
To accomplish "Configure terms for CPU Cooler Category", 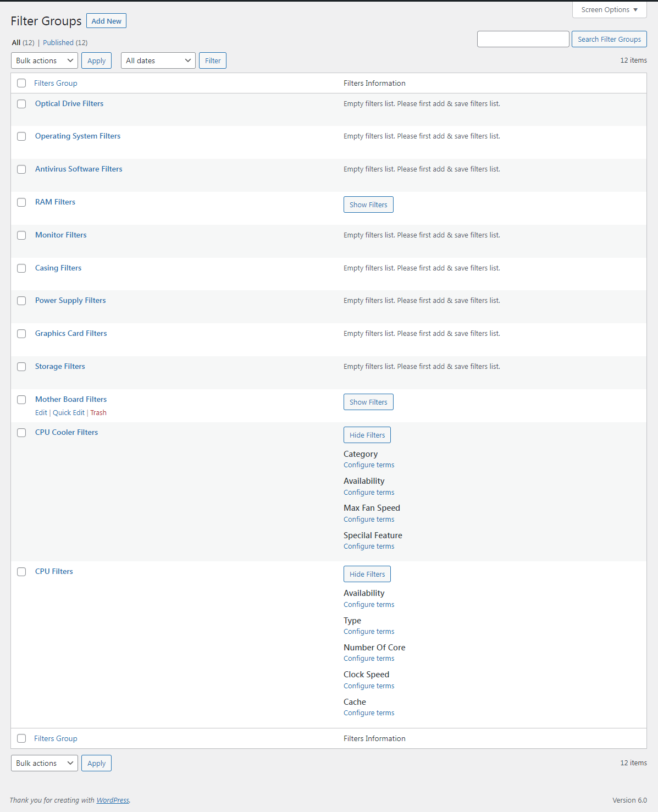I will click(x=369, y=465).
